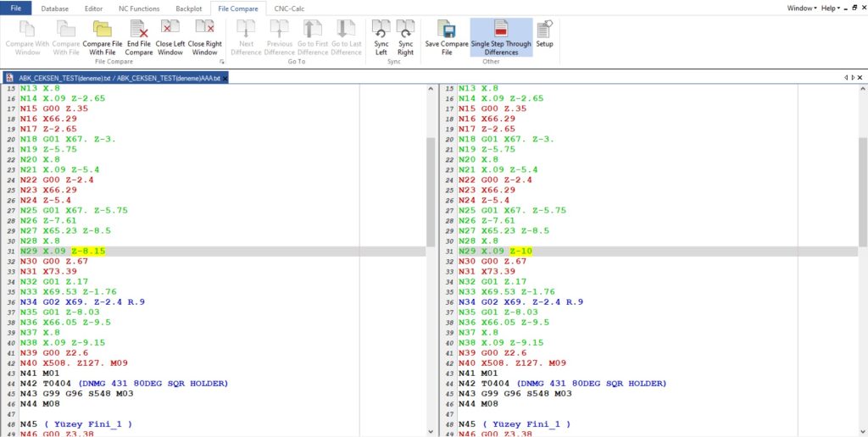The image size is (868, 437).
Task: Close the right compare window
Action: click(x=204, y=36)
